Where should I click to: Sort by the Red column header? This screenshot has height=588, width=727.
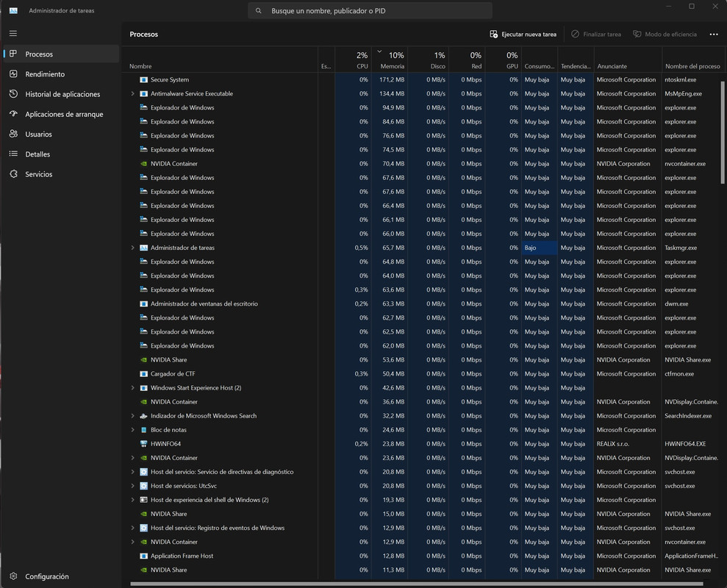467,60
